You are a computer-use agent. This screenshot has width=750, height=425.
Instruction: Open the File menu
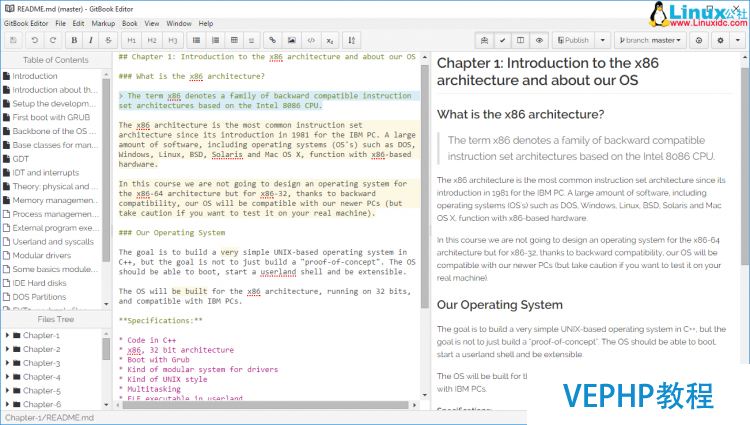60,23
